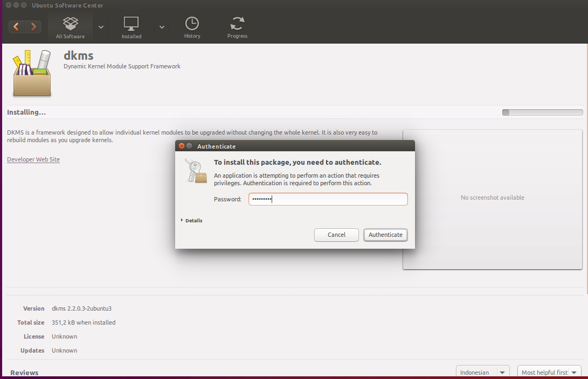588x379 pixels.
Task: Click the Authenticate button
Action: pyautogui.click(x=385, y=235)
